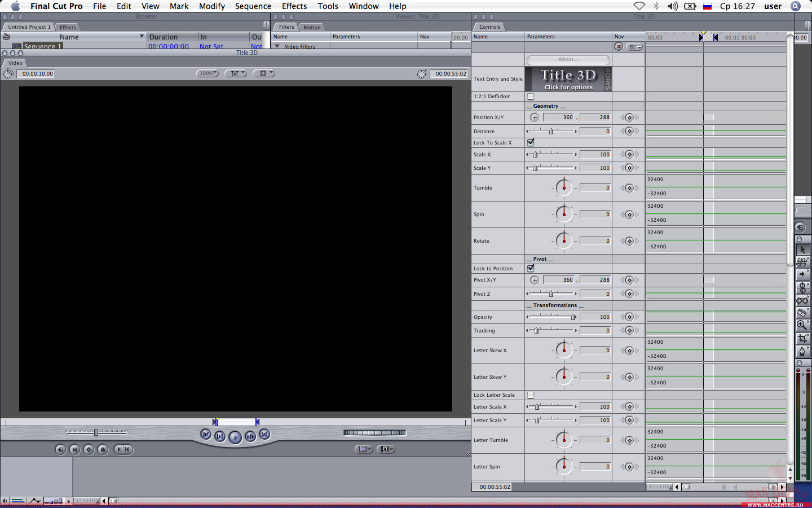Open the Effects menu in menu bar

[294, 6]
